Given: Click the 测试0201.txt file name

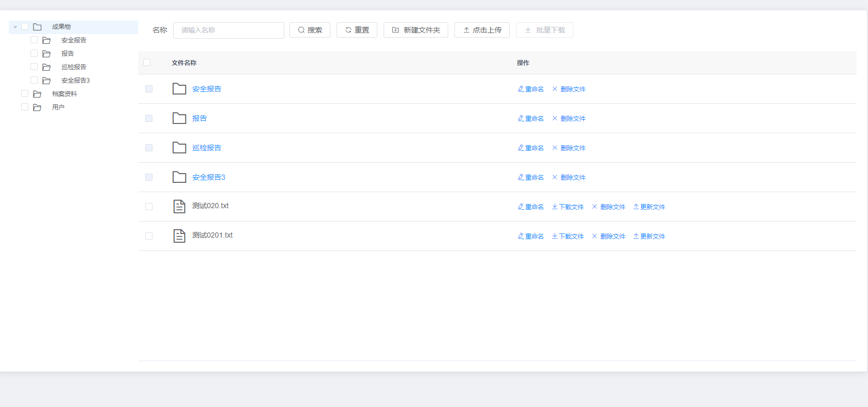Looking at the screenshot, I should pyautogui.click(x=212, y=235).
